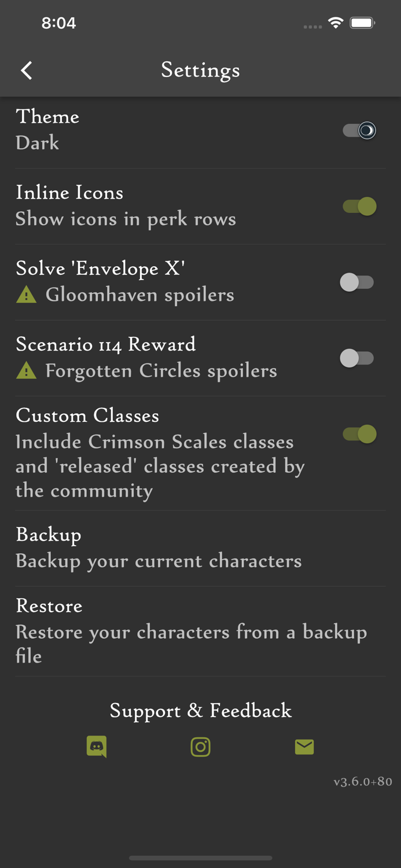
Task: Tap the version number v3.6.0+80
Action: (x=362, y=781)
